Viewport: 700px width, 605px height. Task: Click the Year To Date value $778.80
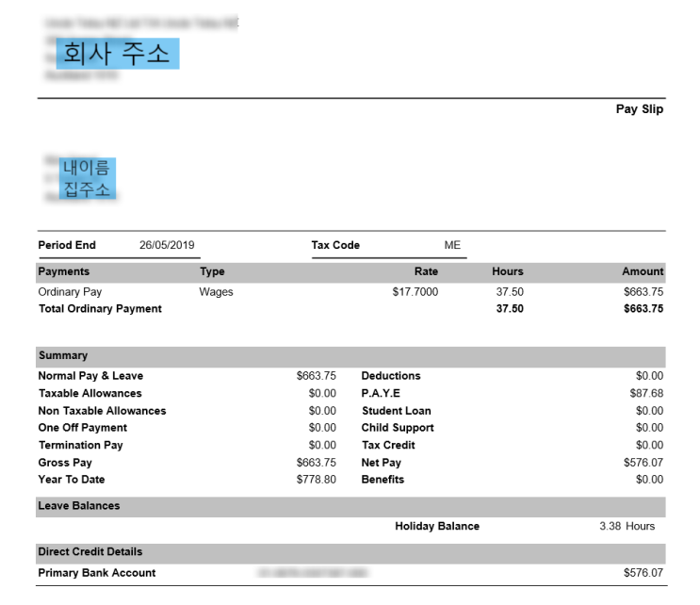pyautogui.click(x=316, y=480)
